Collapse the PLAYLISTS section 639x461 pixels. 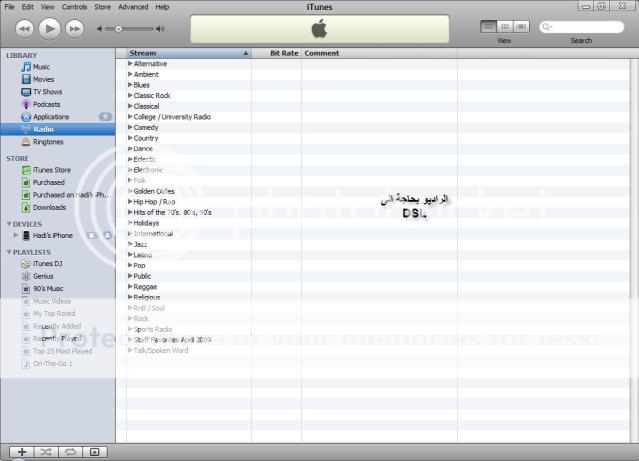click(x=9, y=252)
